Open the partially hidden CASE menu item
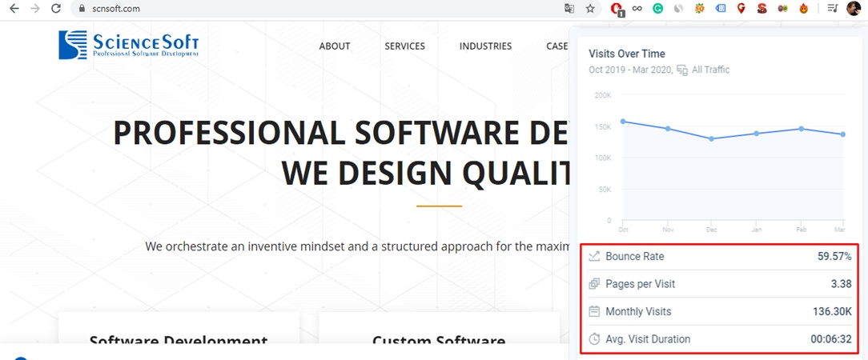The image size is (868, 360). [x=557, y=46]
